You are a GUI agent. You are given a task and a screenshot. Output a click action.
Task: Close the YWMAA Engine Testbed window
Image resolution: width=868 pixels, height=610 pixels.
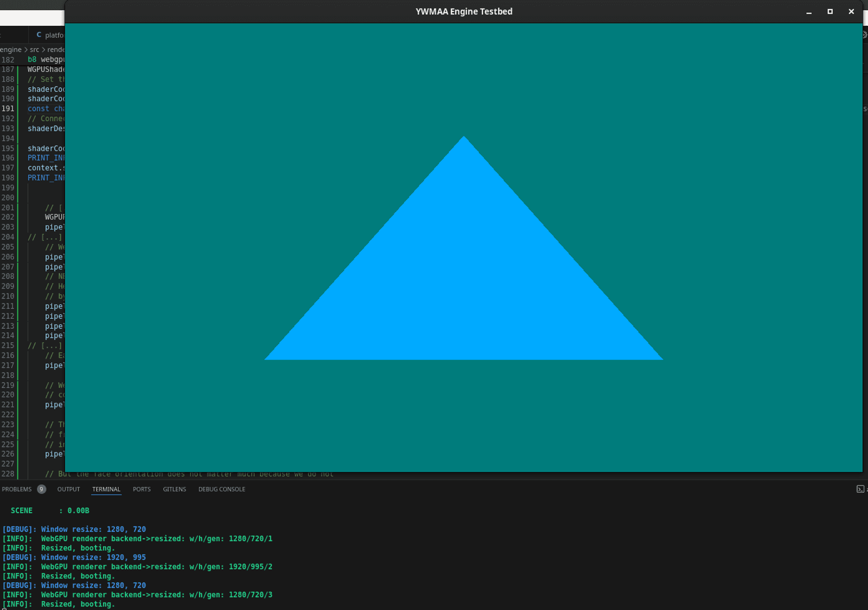click(x=851, y=12)
